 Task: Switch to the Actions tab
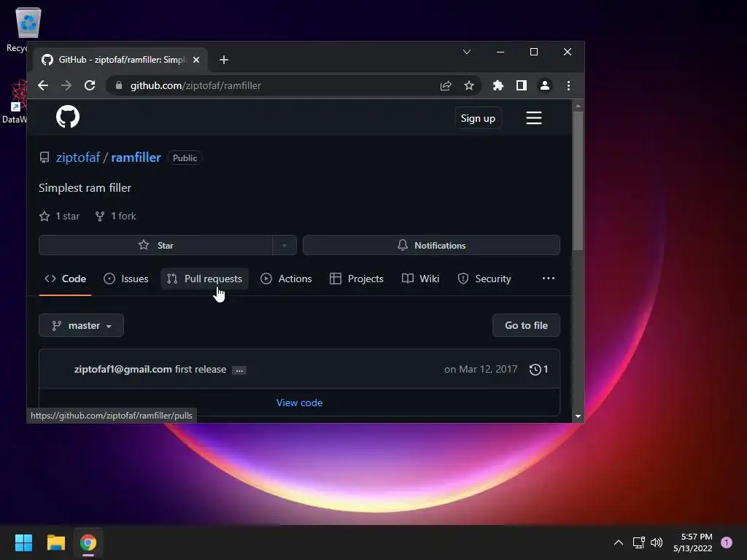(286, 279)
